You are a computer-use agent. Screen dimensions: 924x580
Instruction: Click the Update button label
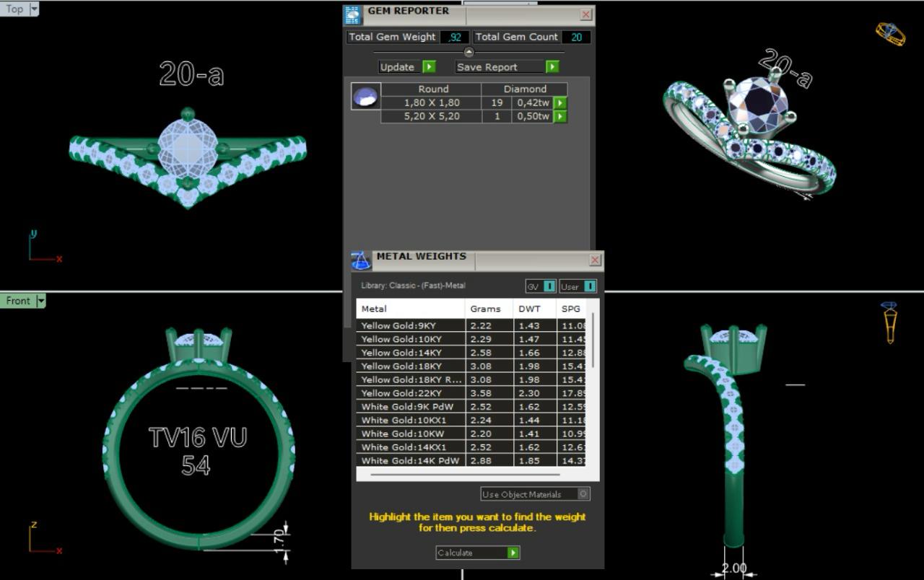tap(397, 67)
